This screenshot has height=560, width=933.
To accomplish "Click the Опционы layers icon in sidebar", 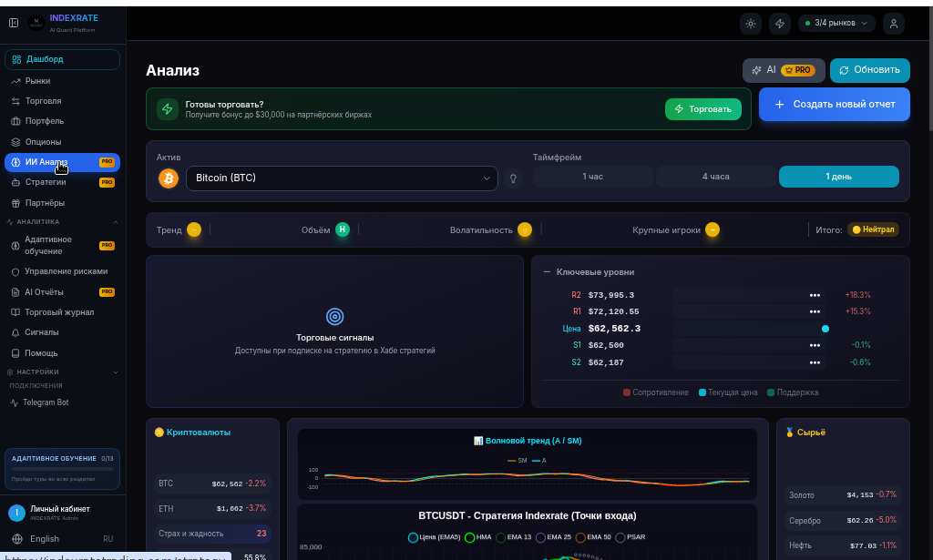I will 15,142.
